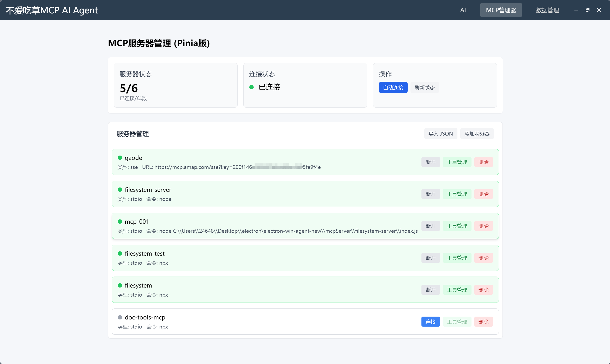Click the doc-tools-mcp server name

[x=145, y=317]
